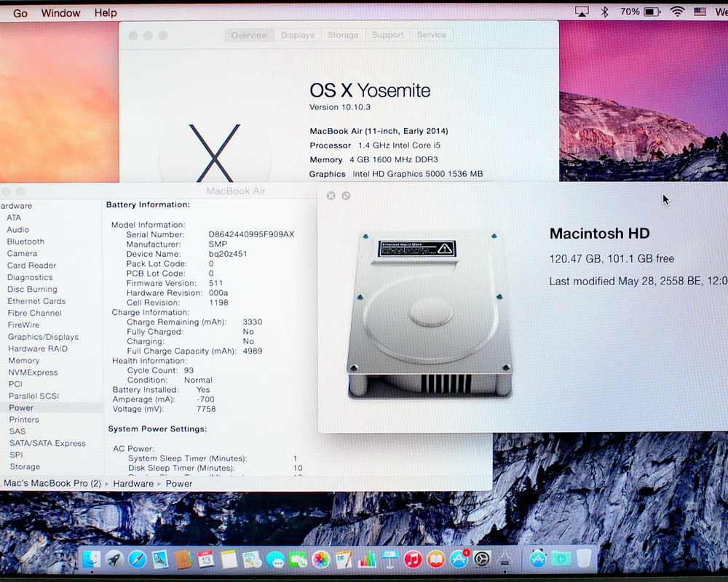Open Messages speech bubble icon
This screenshot has width=728, height=582.
tap(275, 559)
